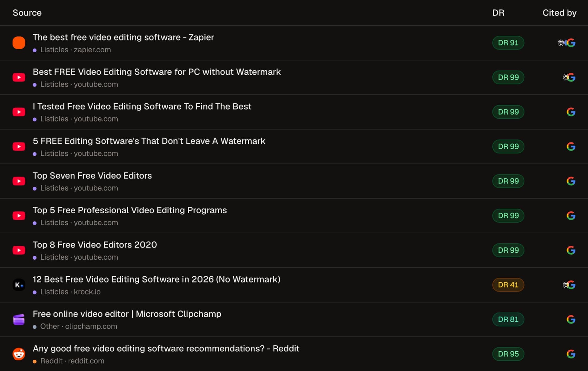Click the YouTube icon beside 'Top 5 Free Professional Video Editing Programs'
The image size is (588, 371).
[x=19, y=216]
